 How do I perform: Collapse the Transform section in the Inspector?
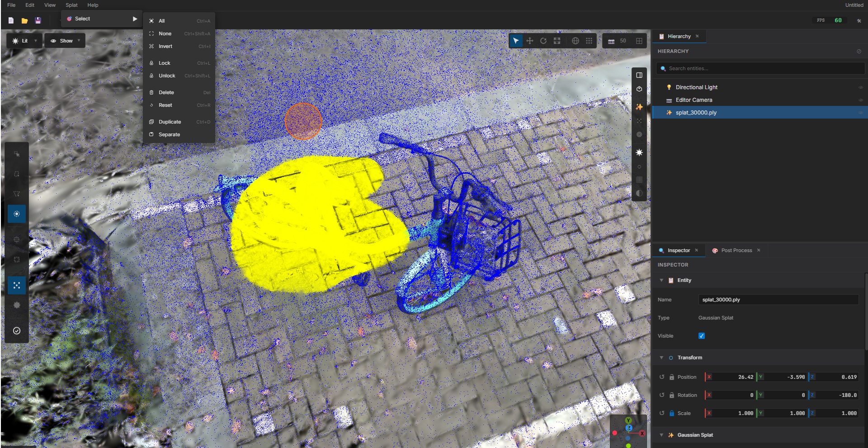(x=661, y=357)
